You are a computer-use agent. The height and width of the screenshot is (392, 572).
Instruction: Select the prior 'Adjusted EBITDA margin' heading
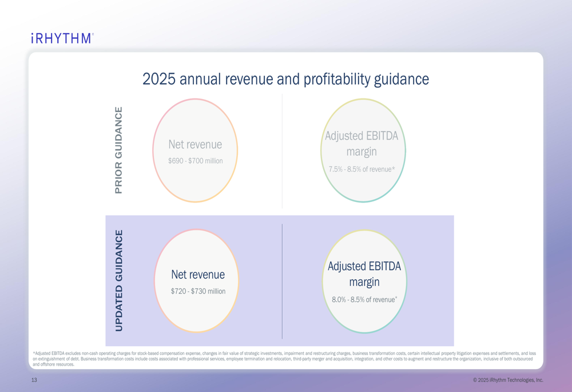click(x=362, y=144)
